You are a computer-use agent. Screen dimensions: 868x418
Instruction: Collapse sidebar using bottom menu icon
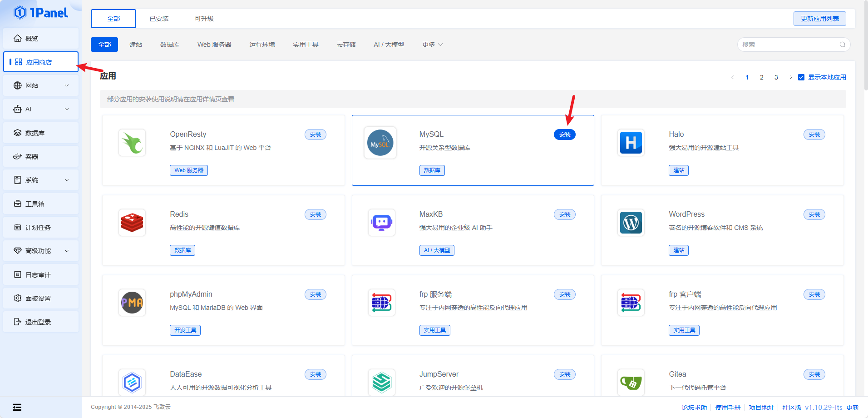tap(17, 407)
